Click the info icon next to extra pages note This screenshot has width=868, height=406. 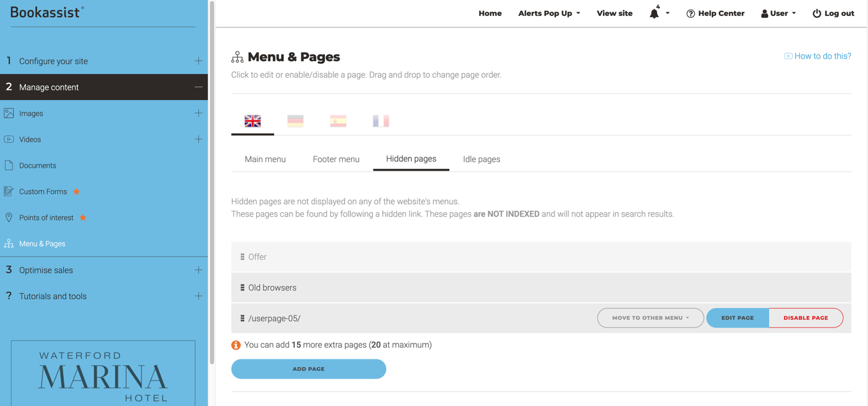point(236,344)
